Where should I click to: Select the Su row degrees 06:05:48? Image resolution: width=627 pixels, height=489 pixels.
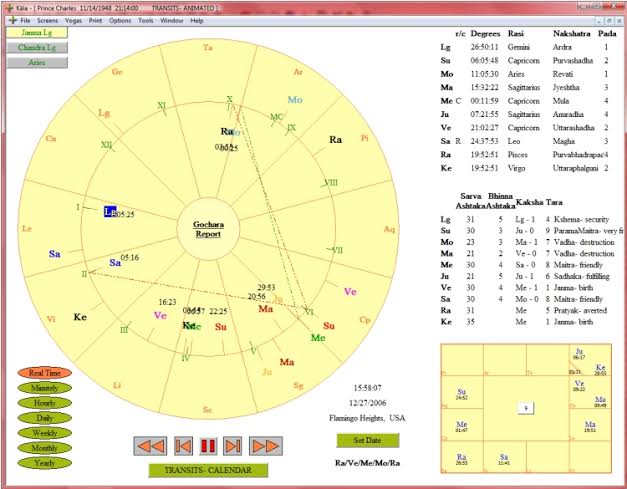(x=484, y=61)
